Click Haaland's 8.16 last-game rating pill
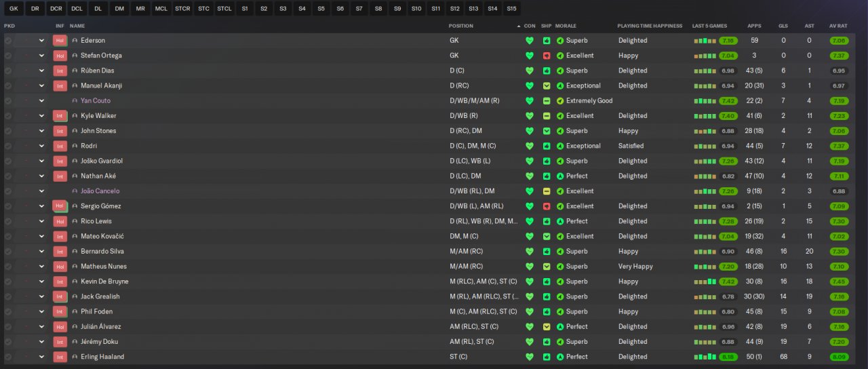This screenshot has width=868, height=369. click(728, 357)
